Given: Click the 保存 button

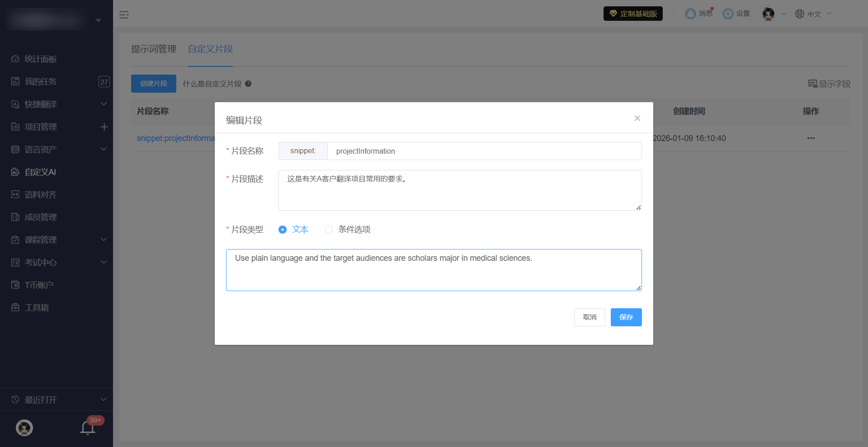Looking at the screenshot, I should click(x=626, y=317).
